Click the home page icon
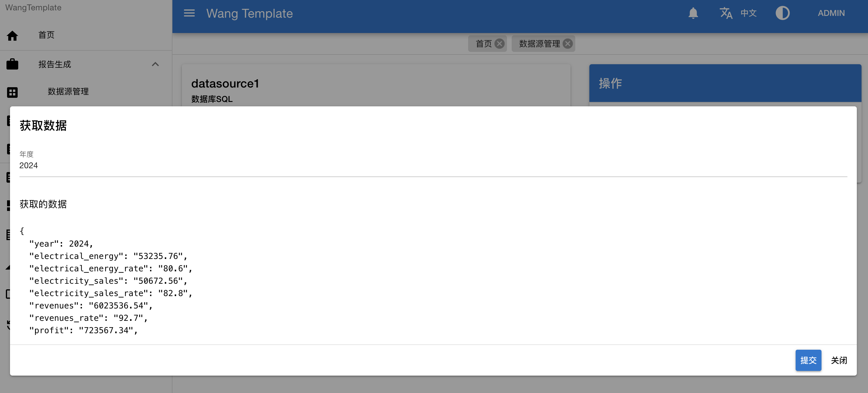The image size is (868, 393). tap(12, 35)
